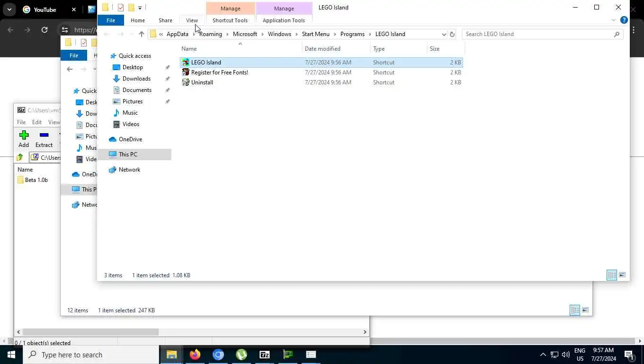644x364 pixels.
Task: Open Videos in the navigation pane
Action: coord(131,124)
